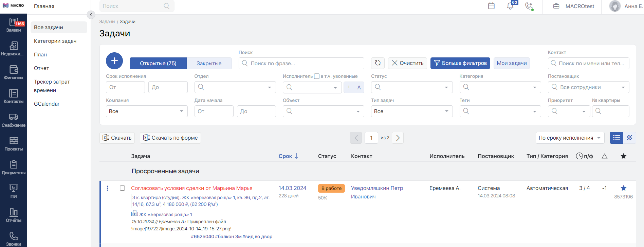
Task: Click the three-dot menu on task row
Action: pos(108,188)
